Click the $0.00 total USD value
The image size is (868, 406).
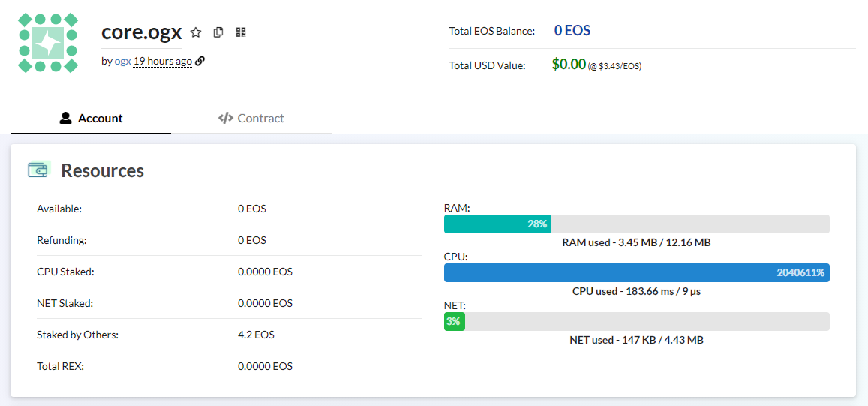coord(569,65)
